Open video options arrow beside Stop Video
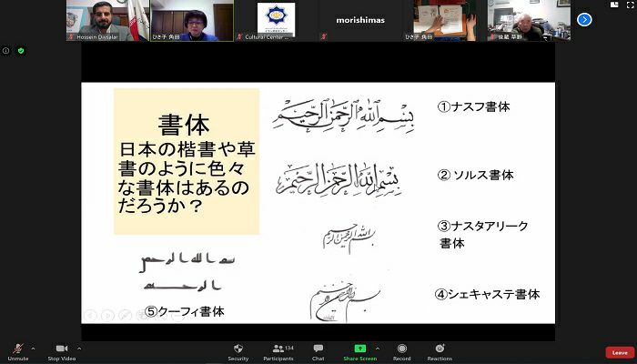The height and width of the screenshot is (364, 637). point(79,348)
